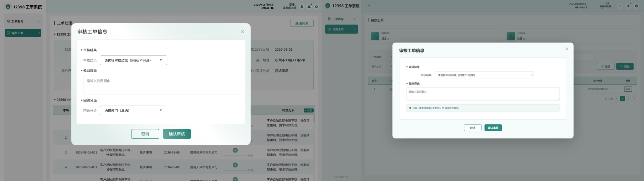Click 取消 in the left window dialog
644x181 pixels.
coord(145,134)
